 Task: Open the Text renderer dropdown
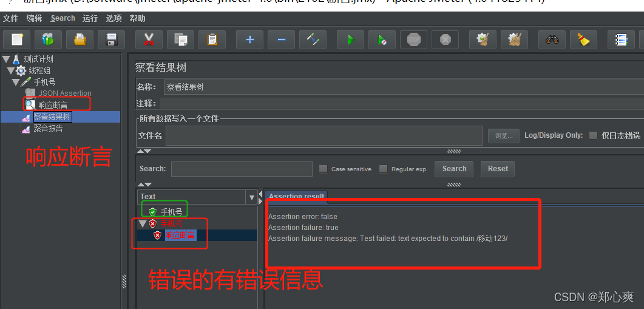pyautogui.click(x=252, y=197)
